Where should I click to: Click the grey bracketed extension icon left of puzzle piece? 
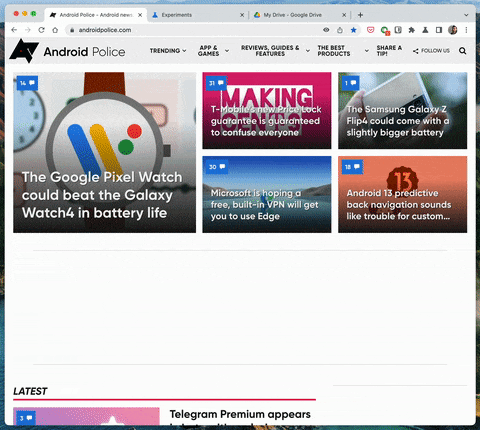398,30
